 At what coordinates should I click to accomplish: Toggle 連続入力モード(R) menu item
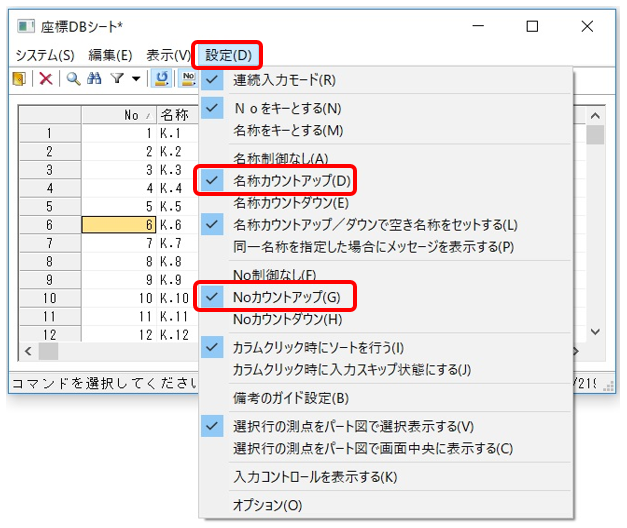pyautogui.click(x=386, y=80)
